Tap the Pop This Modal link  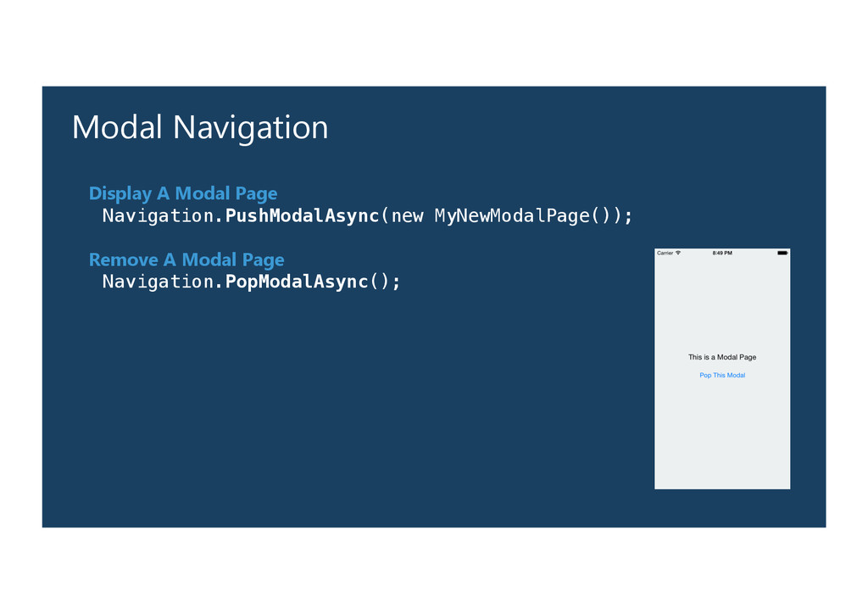(x=722, y=375)
